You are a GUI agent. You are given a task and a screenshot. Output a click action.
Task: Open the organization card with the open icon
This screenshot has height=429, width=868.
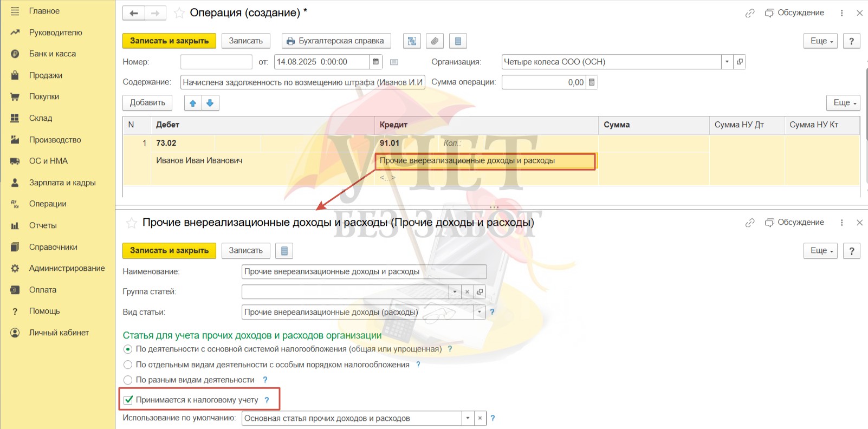click(740, 62)
